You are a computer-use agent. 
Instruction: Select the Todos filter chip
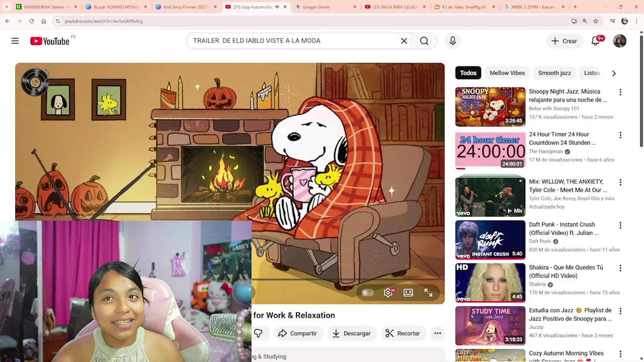(x=468, y=73)
